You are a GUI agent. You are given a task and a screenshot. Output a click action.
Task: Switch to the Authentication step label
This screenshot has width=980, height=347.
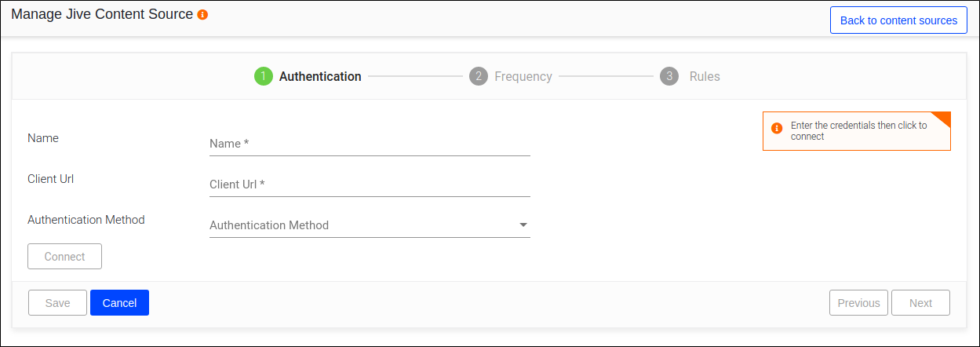[320, 77]
